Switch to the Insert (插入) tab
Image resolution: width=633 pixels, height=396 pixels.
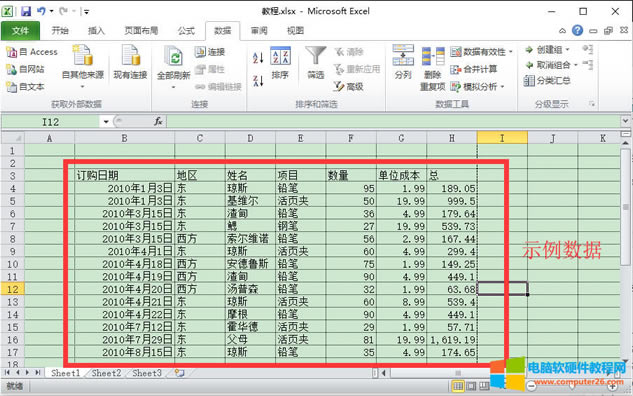pyautogui.click(x=96, y=31)
